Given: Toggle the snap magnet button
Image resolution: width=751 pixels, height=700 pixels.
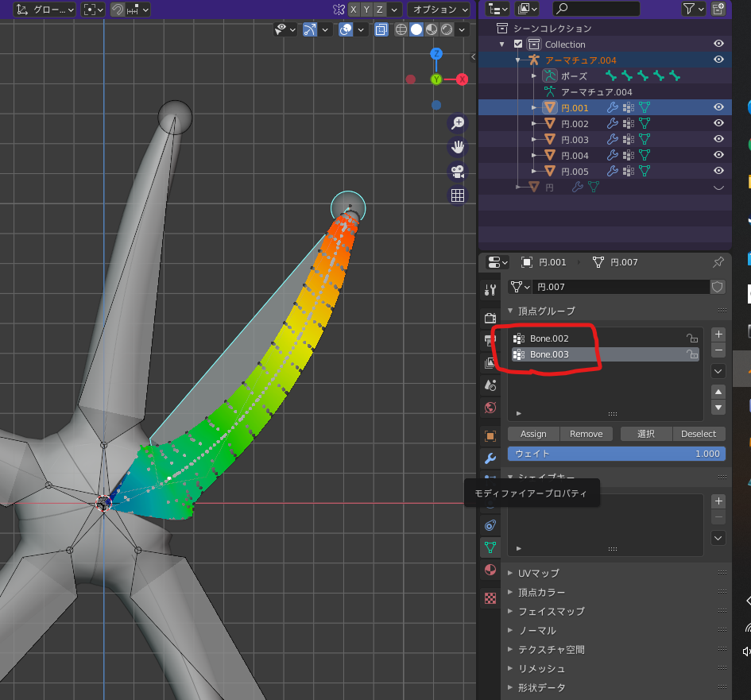Looking at the screenshot, I should tap(118, 9).
